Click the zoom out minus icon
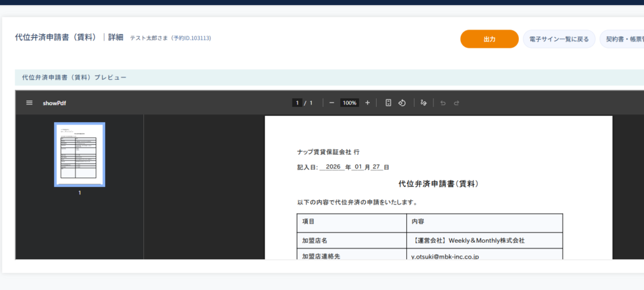This screenshot has height=290, width=644. 331,103
